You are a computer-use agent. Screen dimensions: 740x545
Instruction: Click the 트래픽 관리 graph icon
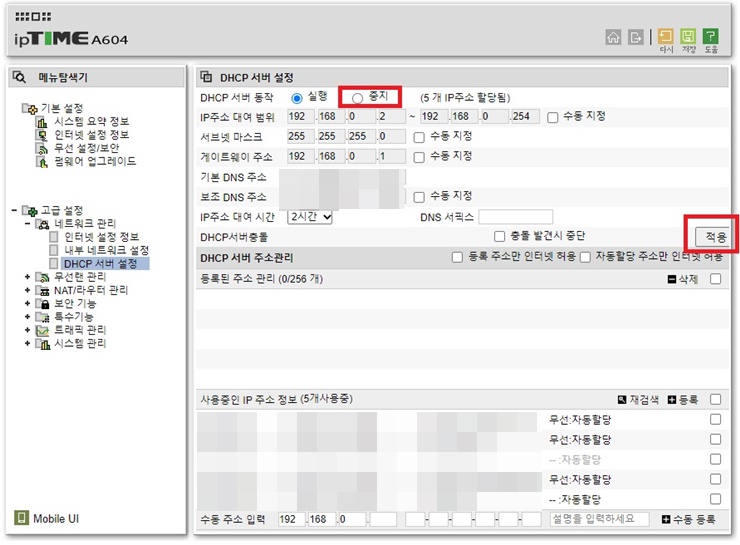click(42, 330)
